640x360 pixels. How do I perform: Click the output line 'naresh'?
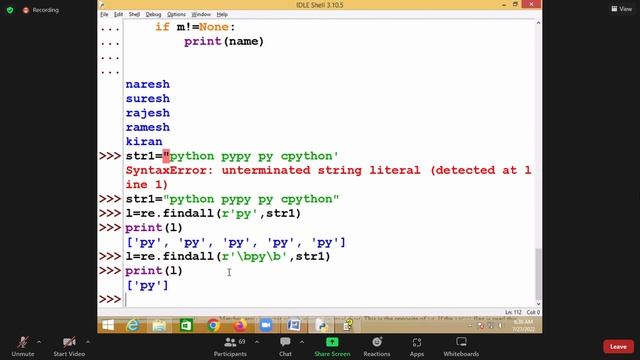(x=147, y=84)
